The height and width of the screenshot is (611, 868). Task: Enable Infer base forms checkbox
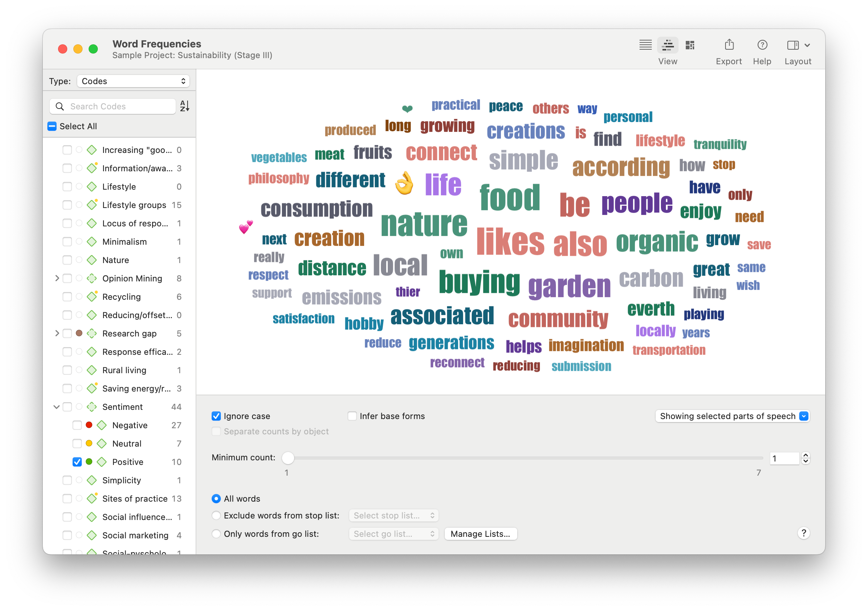[352, 416]
